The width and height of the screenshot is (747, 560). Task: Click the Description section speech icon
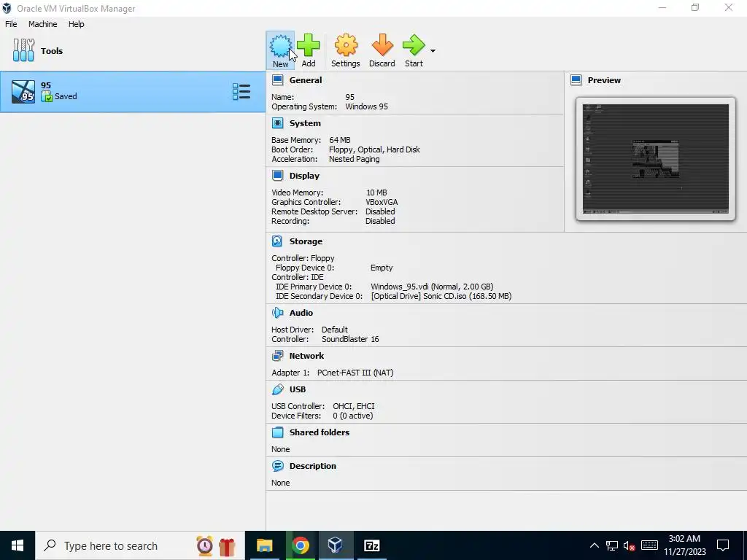[x=277, y=466]
